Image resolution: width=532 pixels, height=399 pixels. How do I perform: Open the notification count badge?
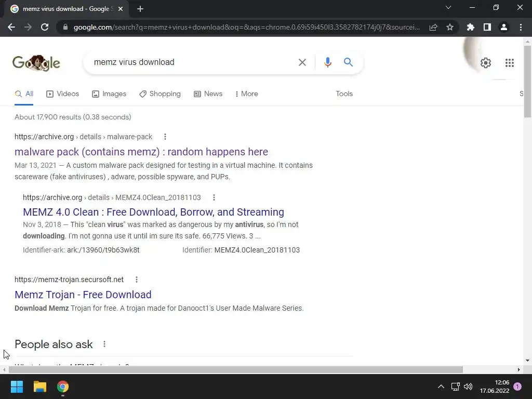[517, 387]
